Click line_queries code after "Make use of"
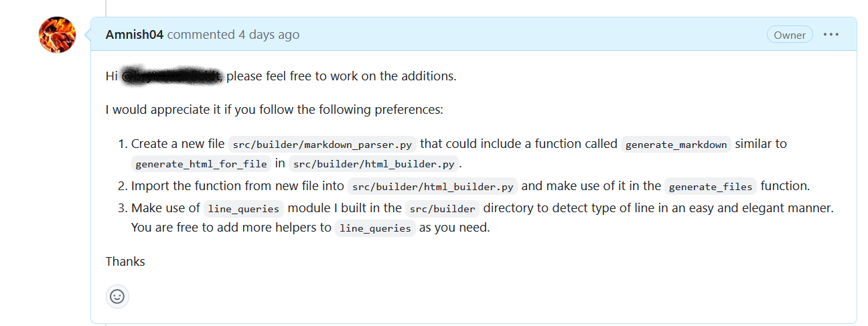Viewport: 868px width, 326px height. 244,209
